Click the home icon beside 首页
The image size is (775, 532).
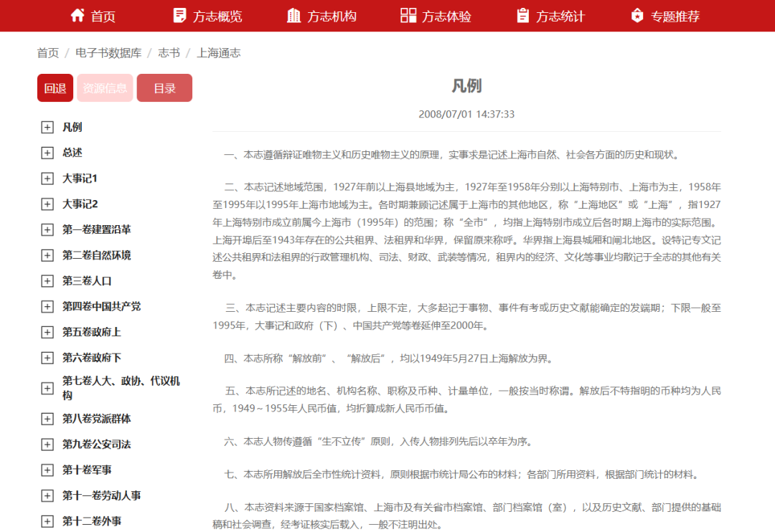pos(77,15)
